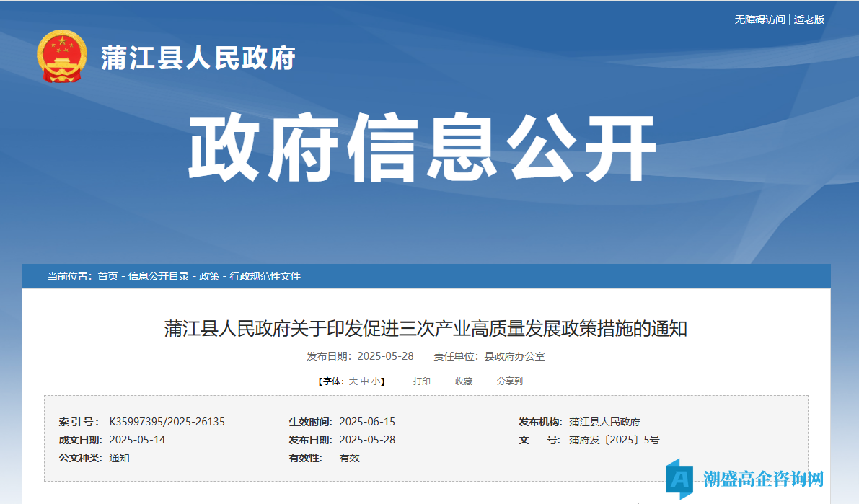Go to 首页 in the breadcrumb
Image resolution: width=859 pixels, height=504 pixels.
point(107,276)
